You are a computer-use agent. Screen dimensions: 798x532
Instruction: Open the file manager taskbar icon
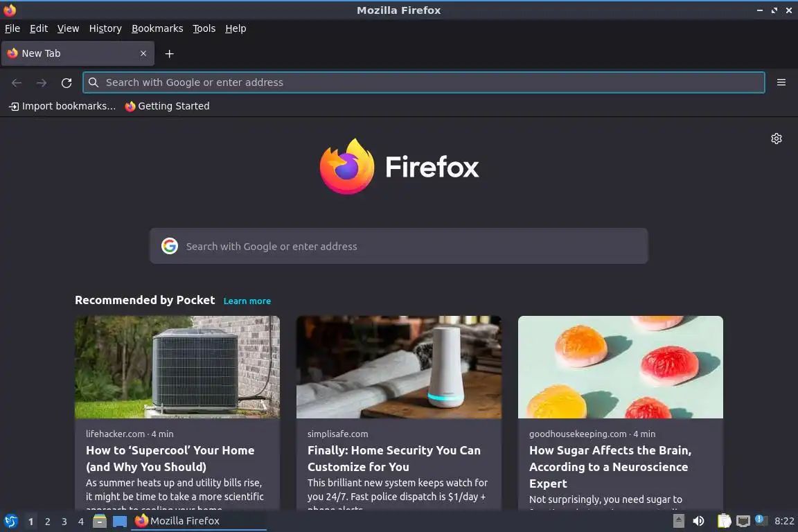coord(100,521)
